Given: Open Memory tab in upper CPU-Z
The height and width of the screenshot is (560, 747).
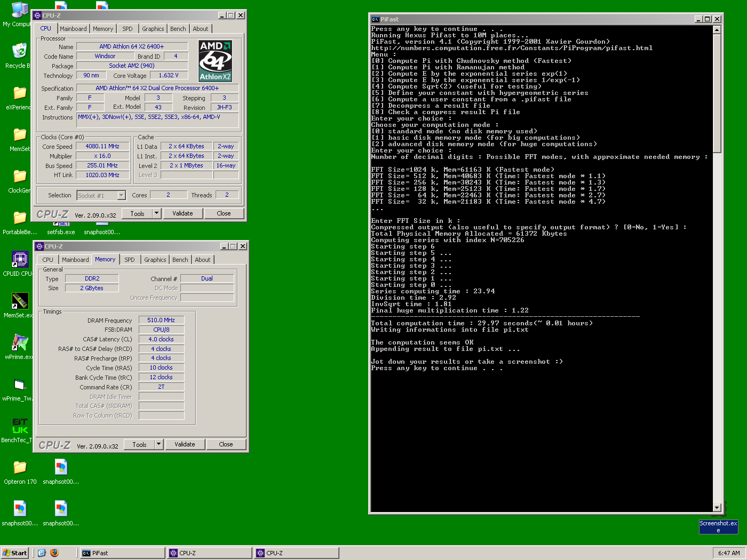Looking at the screenshot, I should click(103, 29).
